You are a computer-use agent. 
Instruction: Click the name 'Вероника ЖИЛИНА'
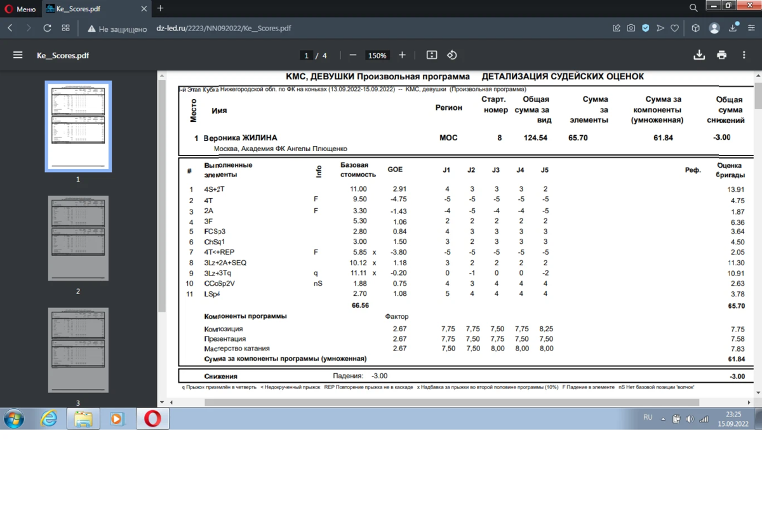point(240,138)
